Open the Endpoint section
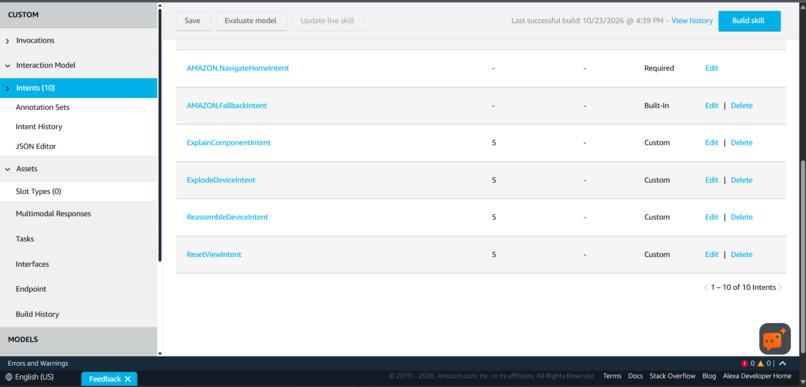Viewport: 806px width, 387px height. (31, 289)
